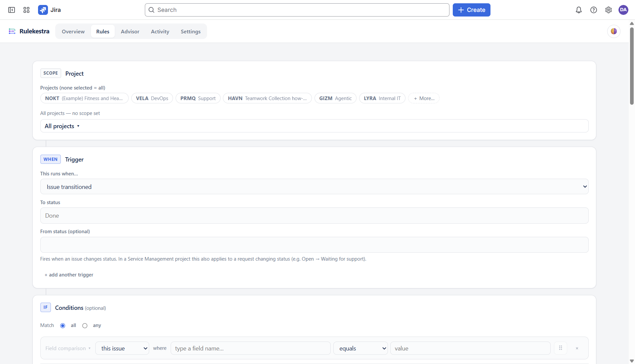Open the app switcher grid icon
This screenshot has height=364, width=635.
[x=26, y=10]
